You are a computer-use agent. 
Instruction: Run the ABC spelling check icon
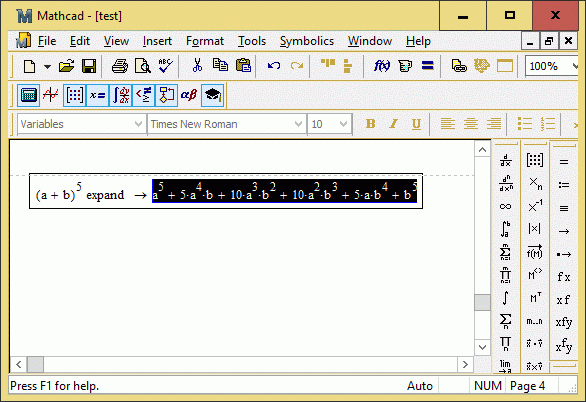[165, 66]
